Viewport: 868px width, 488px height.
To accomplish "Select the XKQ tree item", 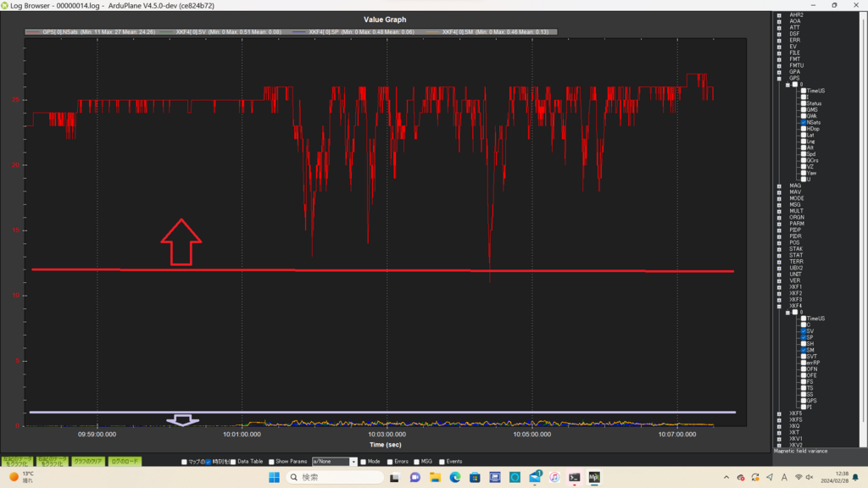I will 795,426.
